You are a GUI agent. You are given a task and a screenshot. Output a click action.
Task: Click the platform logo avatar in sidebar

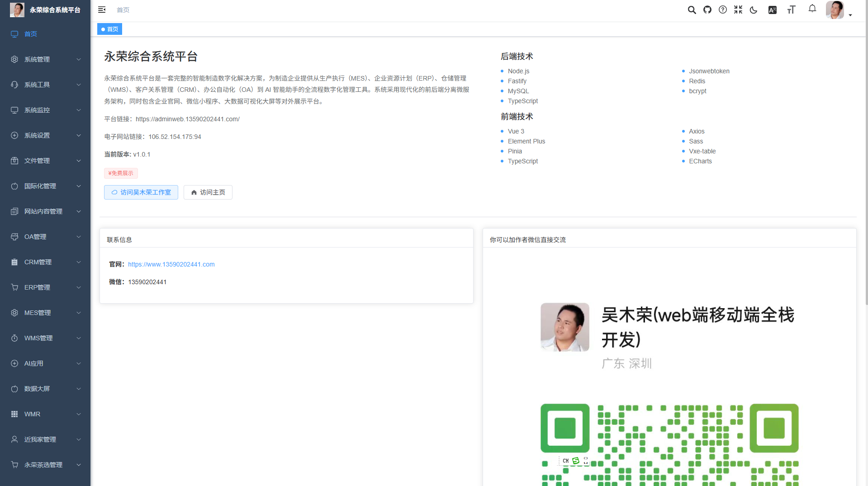pos(17,10)
